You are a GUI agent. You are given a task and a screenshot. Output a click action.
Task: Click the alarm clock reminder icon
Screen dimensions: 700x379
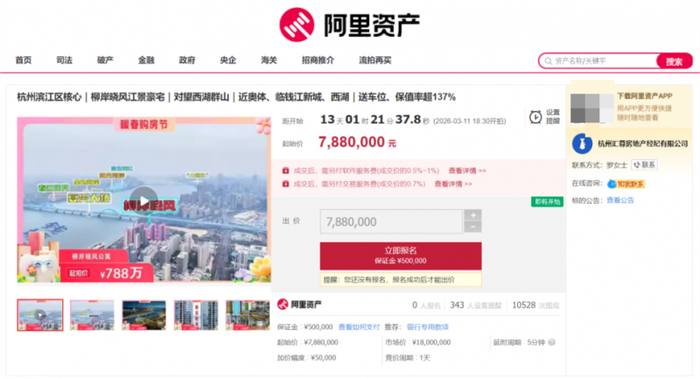[535, 117]
